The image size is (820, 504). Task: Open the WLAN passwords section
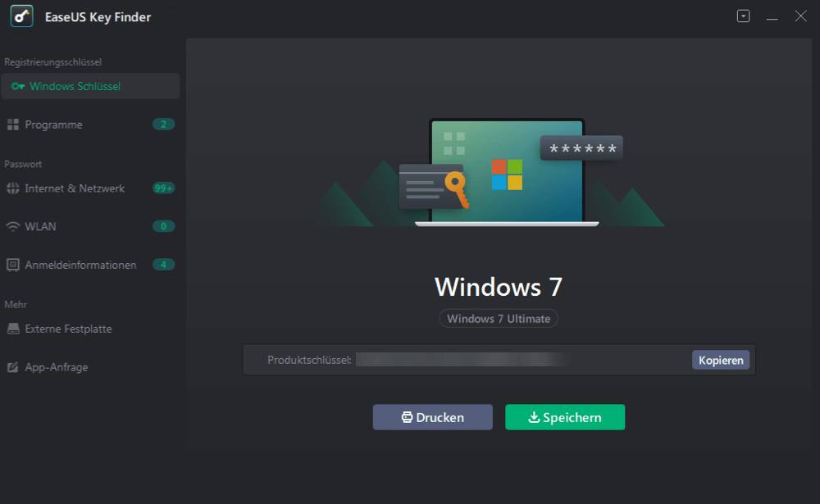(x=90, y=226)
